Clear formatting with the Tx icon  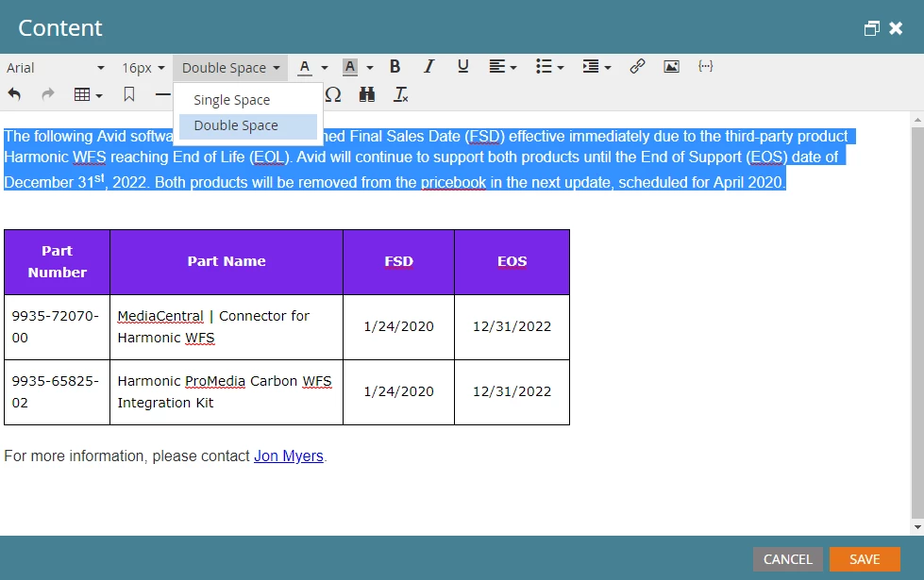coord(401,94)
